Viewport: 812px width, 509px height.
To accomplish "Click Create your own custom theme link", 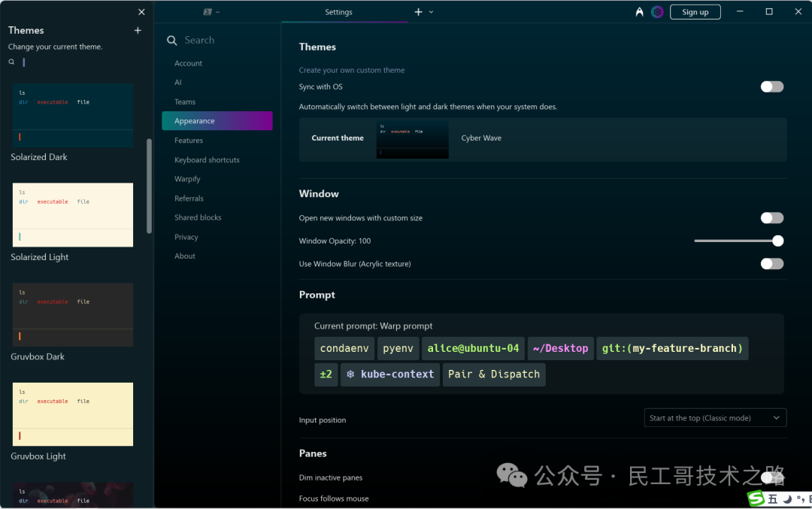I will pos(352,70).
